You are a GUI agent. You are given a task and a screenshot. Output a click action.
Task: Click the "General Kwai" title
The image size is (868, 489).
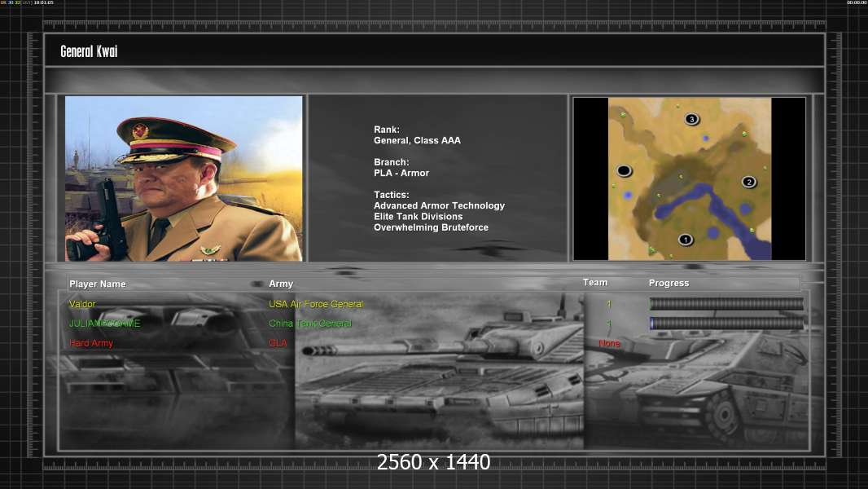click(89, 51)
